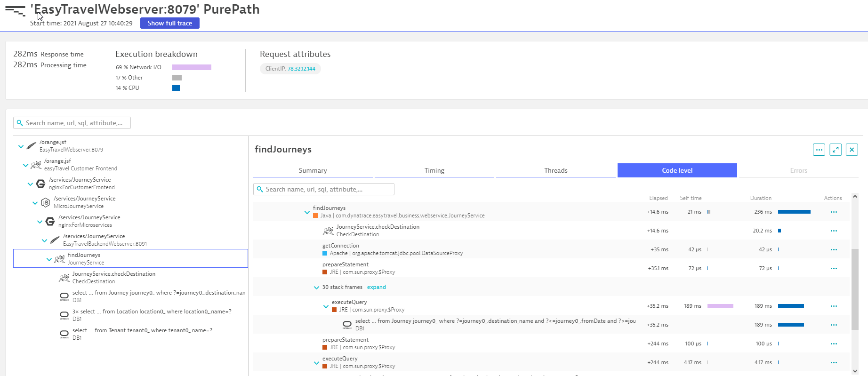Collapse findJourneys JourneyService tree node
The width and height of the screenshot is (868, 376).
[49, 259]
